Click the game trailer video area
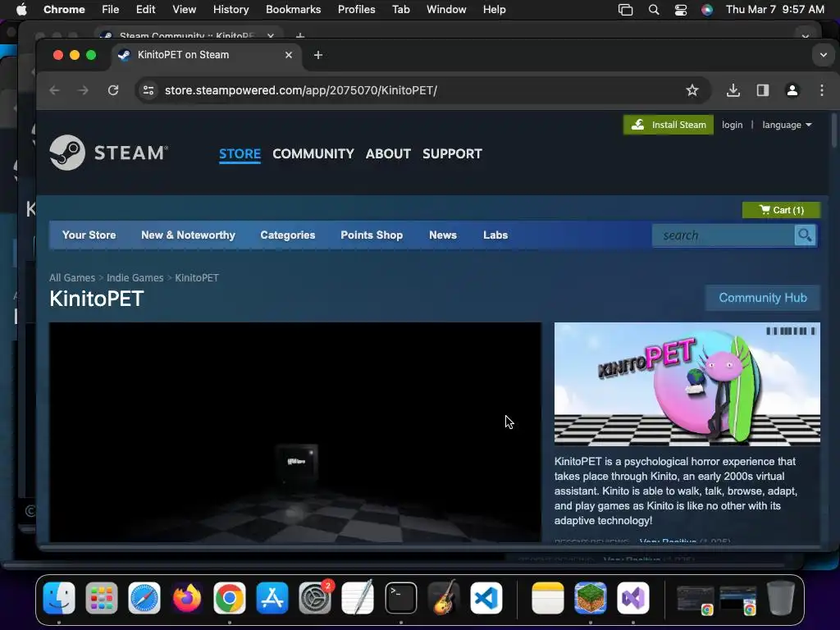Screen dimensions: 840x630 (295, 431)
